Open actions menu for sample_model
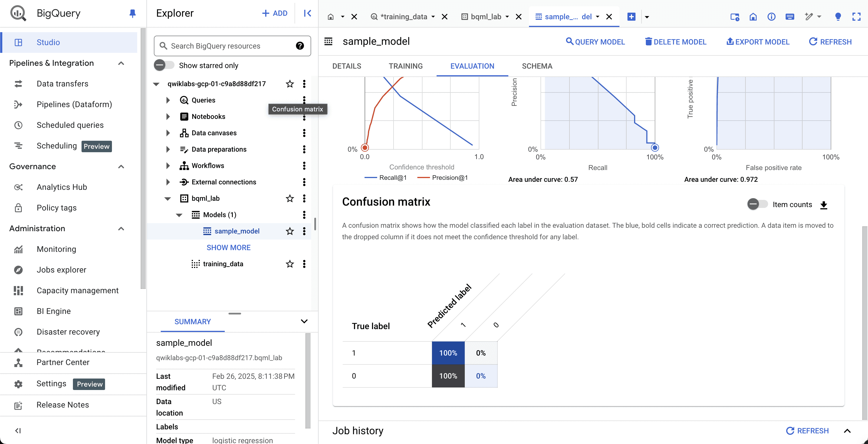 pos(304,231)
